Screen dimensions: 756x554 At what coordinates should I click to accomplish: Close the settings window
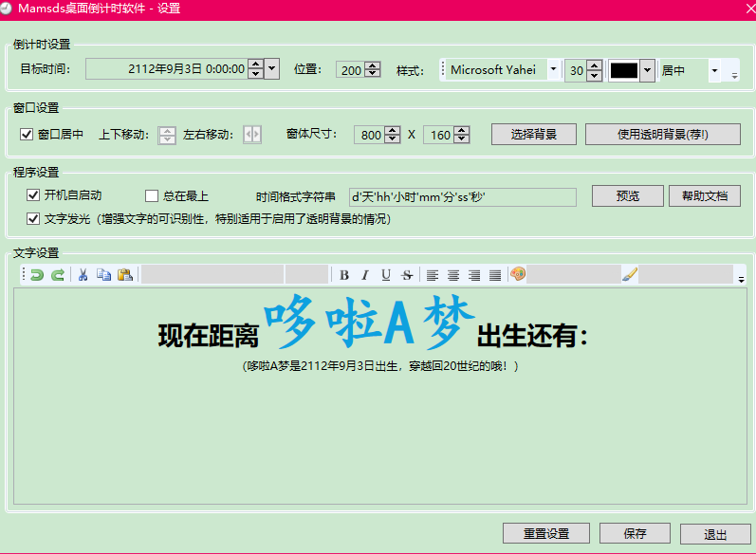point(749,9)
